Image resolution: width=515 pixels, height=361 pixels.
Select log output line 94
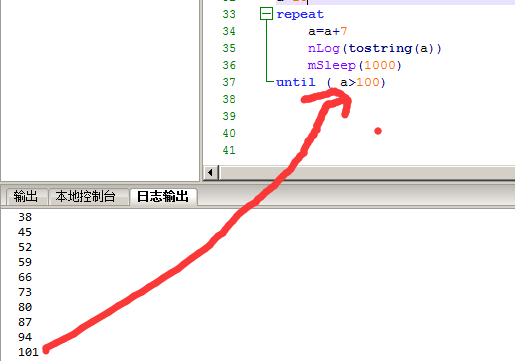(25, 337)
